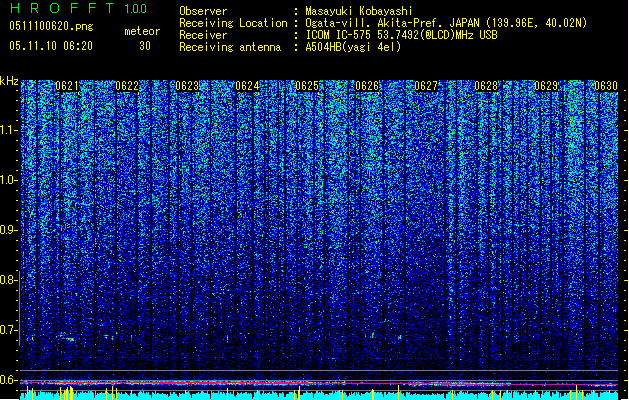Click the Ogata-vill. Akita-Pref. JAPAN location text
Image resolution: width=629 pixels, height=400 pixels.
(446, 23)
